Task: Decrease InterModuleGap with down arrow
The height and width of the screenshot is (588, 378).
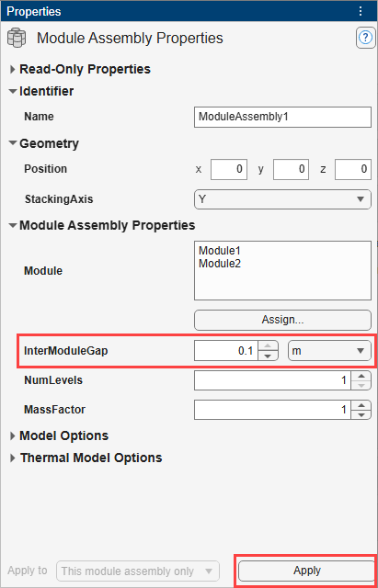Action: click(268, 356)
